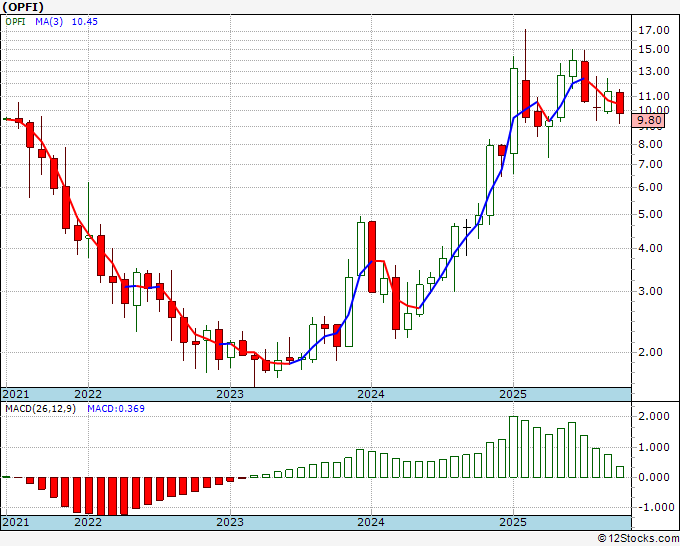Click the 0.000 MACD axis label
Image resolution: width=680 pixels, height=546 pixels.
[x=654, y=477]
